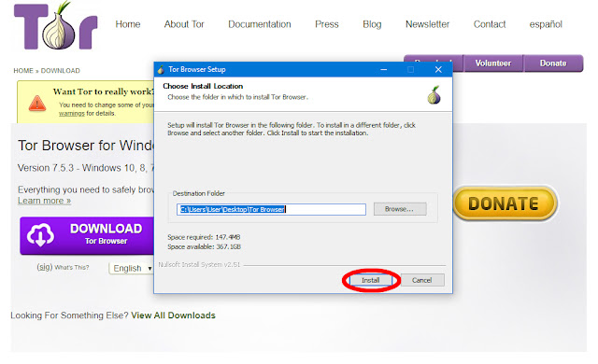Click the warning triangle icon in yellow notice
This screenshot has height=364, width=598.
tap(37, 104)
